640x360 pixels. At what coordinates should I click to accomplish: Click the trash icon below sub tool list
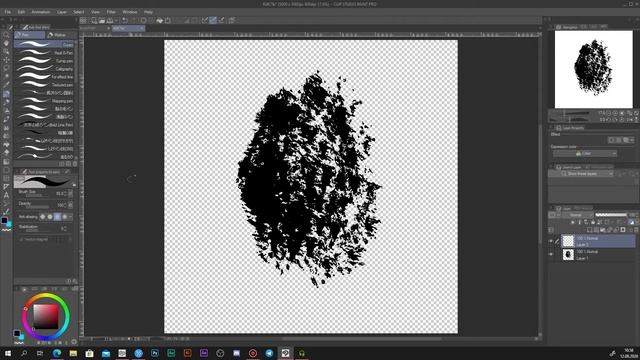75,164
